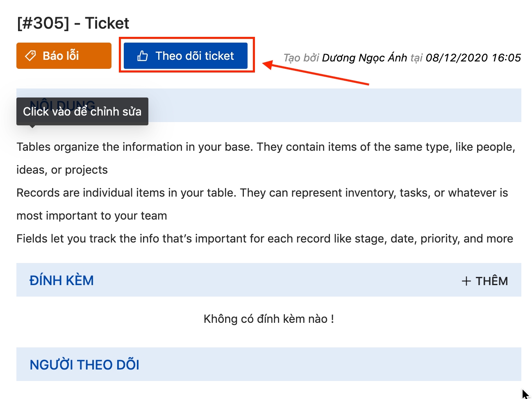Click the creation date 08/12/2020 16:05
Screen dimensions: 532x399
[x=473, y=58]
